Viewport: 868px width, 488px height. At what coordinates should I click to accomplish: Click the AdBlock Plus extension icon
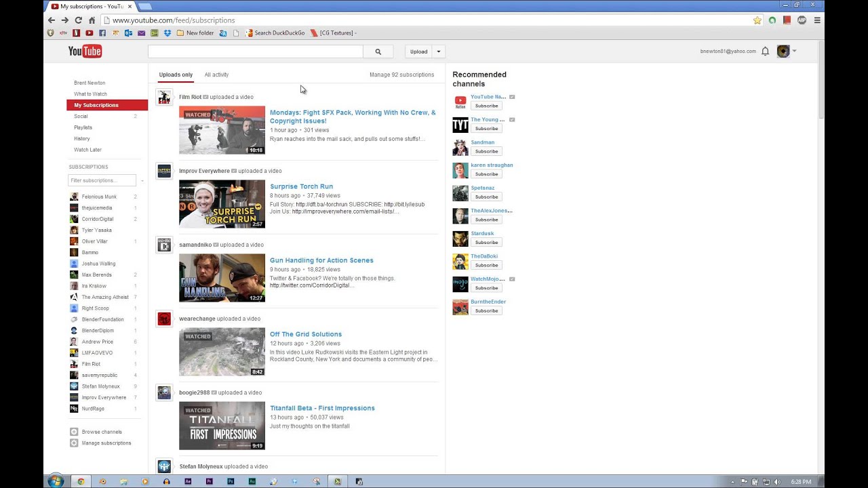coord(802,20)
